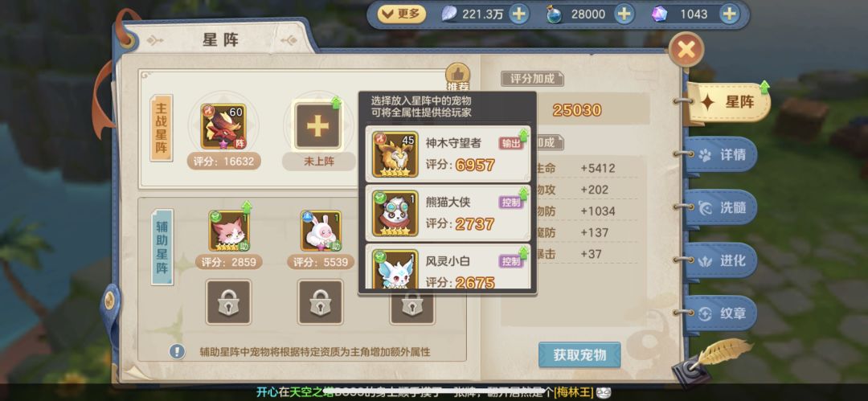This screenshot has height=401, width=868.
Task: Switch to the 详情 tab
Action: (x=722, y=154)
